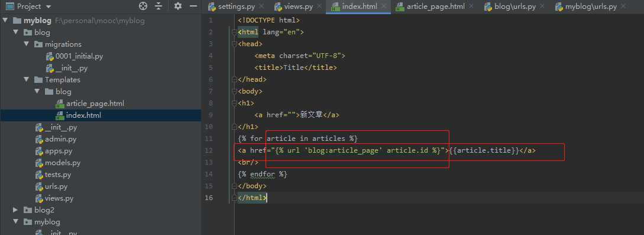Click the 新文章 anchor text in code
644x235 pixels.
tap(311, 115)
